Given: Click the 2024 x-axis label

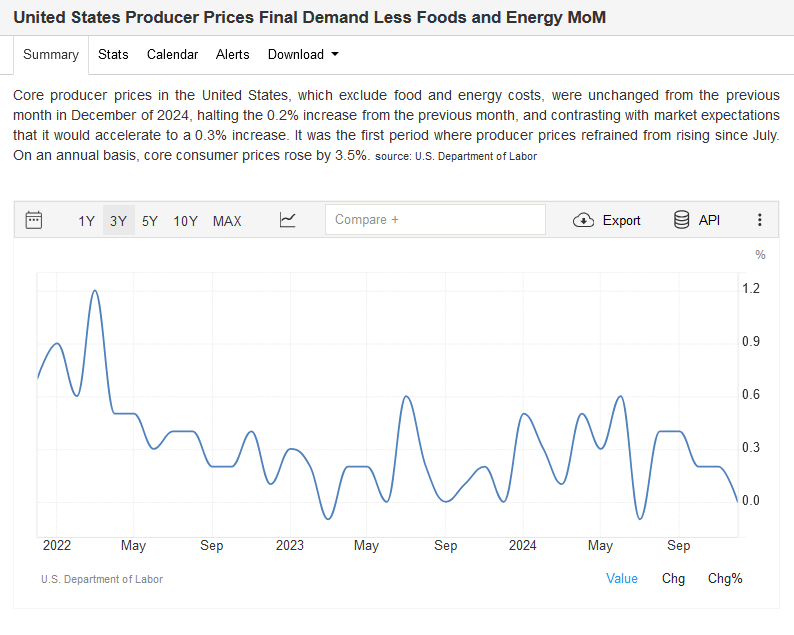Looking at the screenshot, I should coord(523,545).
